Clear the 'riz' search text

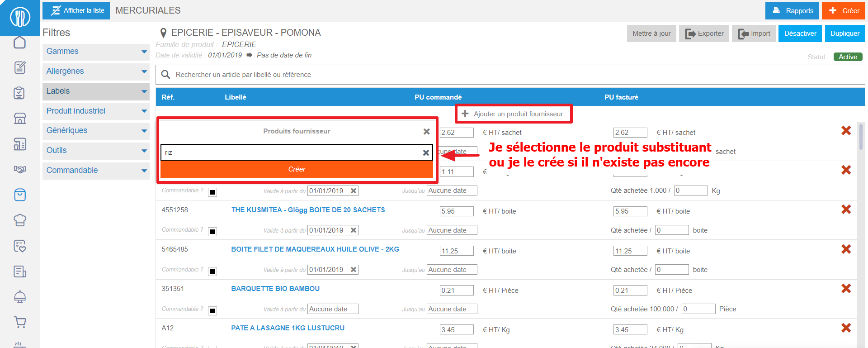coord(426,153)
